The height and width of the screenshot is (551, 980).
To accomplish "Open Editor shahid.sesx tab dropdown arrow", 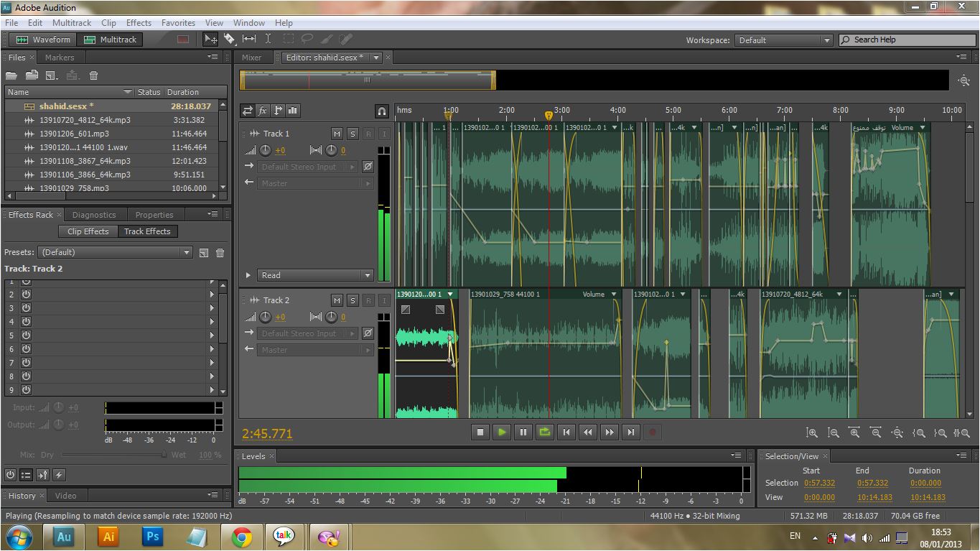I will tap(375, 57).
